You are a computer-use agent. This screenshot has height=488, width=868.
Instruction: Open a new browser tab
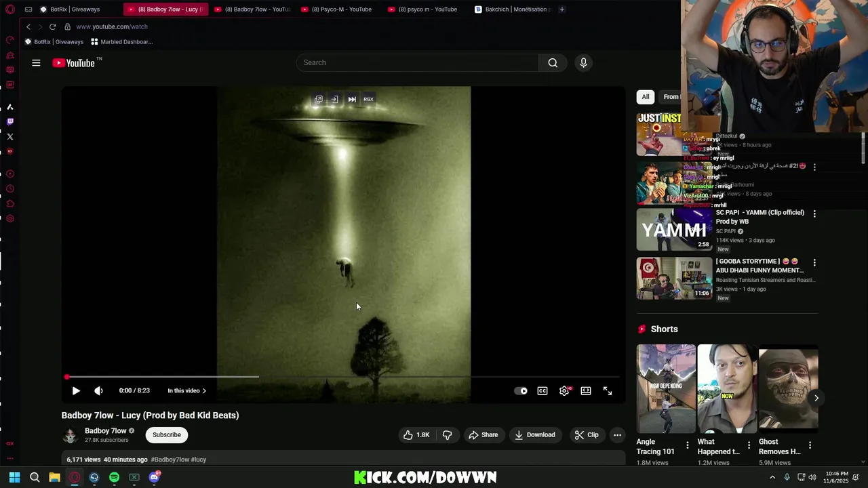561,9
